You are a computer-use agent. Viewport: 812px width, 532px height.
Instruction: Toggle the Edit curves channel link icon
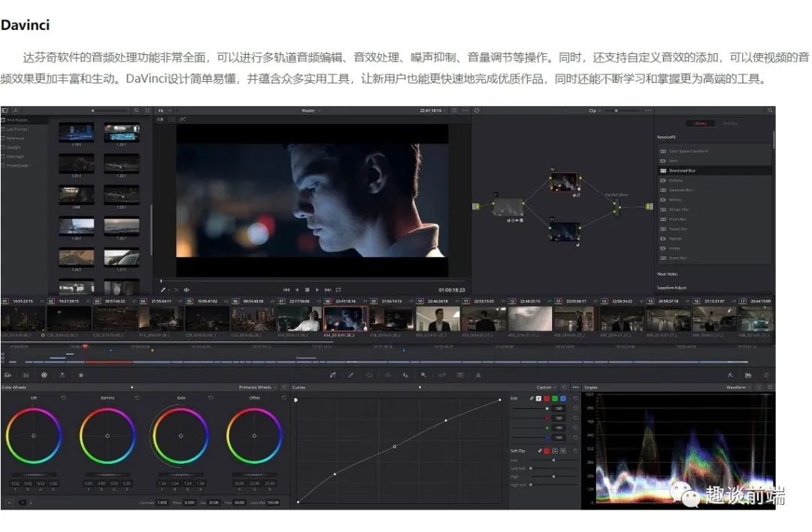point(532,398)
